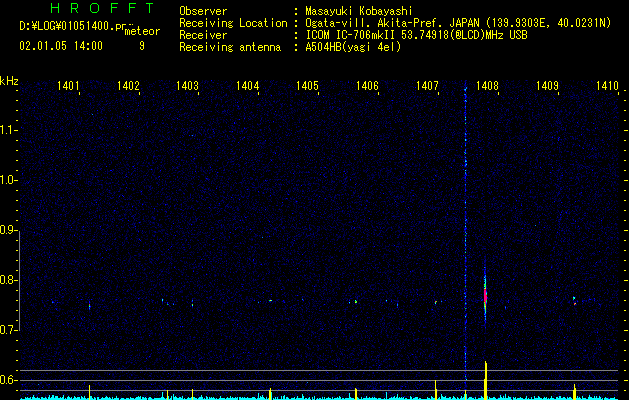This screenshot has height=400, width=629.
Task: Click frequency axis label 0.6
Action: [x=8, y=380]
